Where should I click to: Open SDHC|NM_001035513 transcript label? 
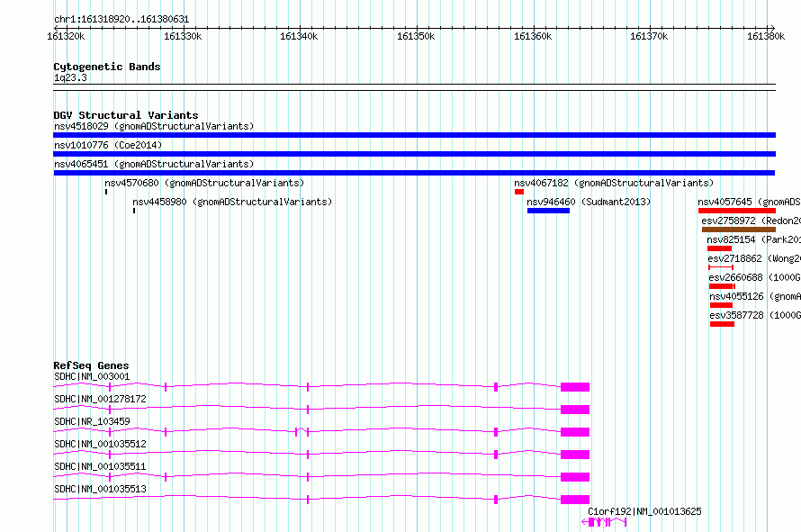pyautogui.click(x=100, y=489)
